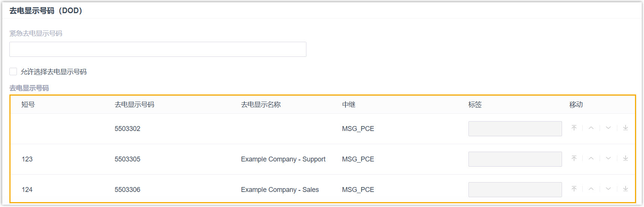Move the 5503302 row up one position
Screen dimensions: 644x207
[591, 128]
